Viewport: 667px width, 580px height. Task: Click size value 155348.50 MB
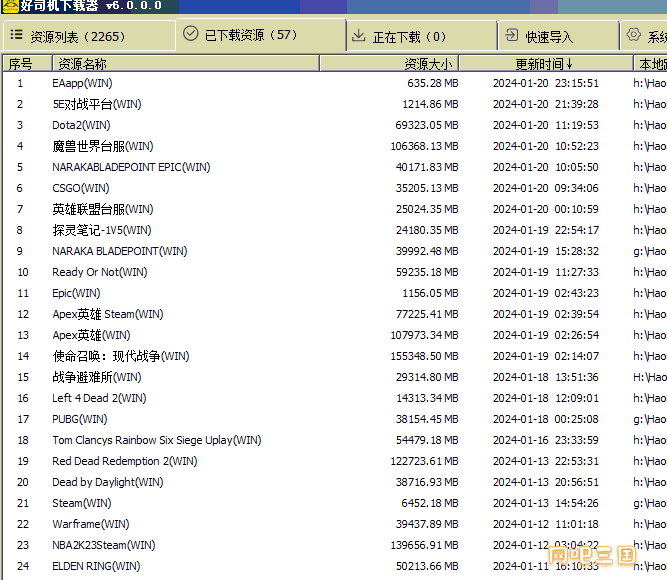point(424,356)
